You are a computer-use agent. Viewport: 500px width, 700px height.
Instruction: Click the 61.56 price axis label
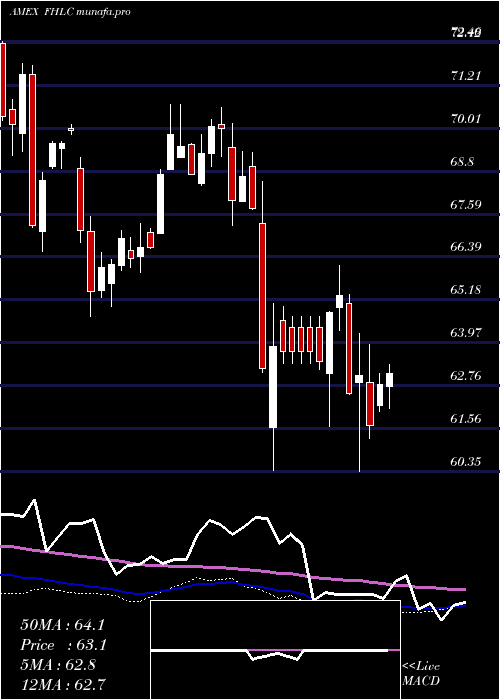[x=466, y=419]
